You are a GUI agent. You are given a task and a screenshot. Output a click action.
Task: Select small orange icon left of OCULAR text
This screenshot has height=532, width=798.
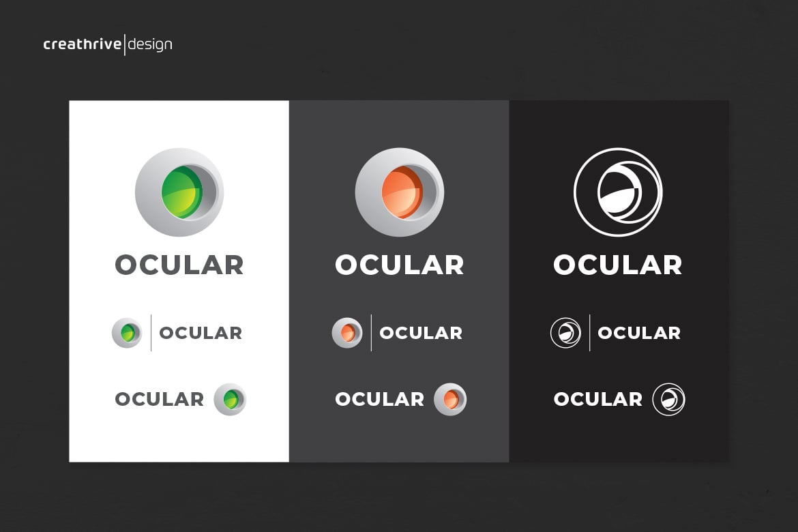[x=347, y=333]
